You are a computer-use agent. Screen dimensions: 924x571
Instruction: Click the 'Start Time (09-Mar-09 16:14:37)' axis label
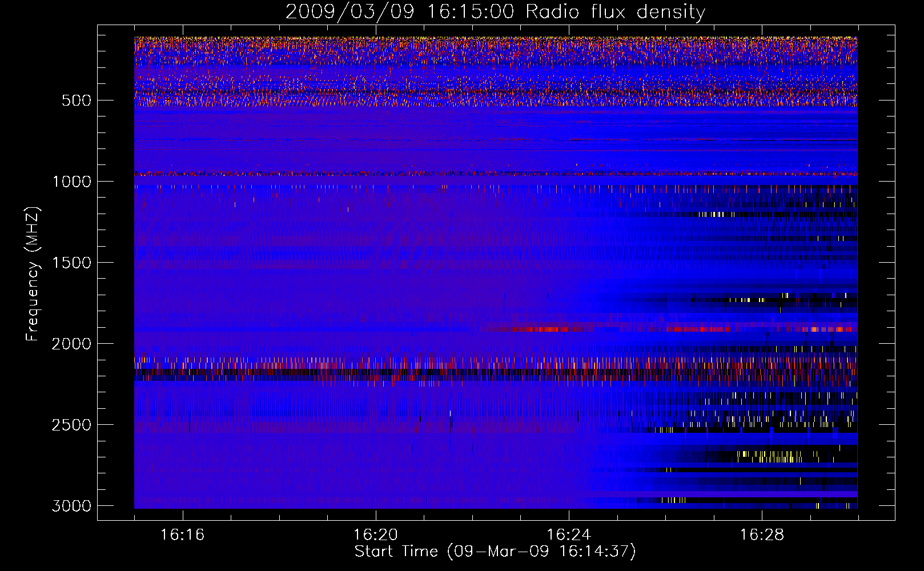tap(495, 552)
